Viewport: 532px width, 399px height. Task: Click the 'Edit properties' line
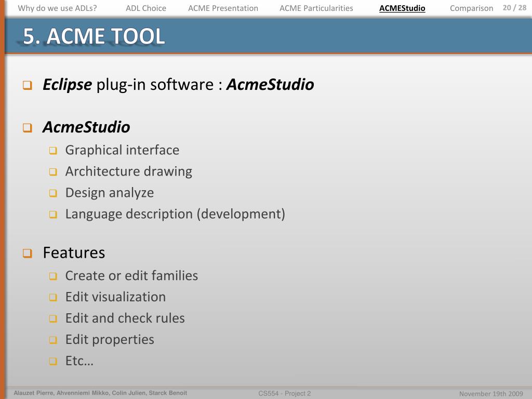pyautogui.click(x=110, y=340)
